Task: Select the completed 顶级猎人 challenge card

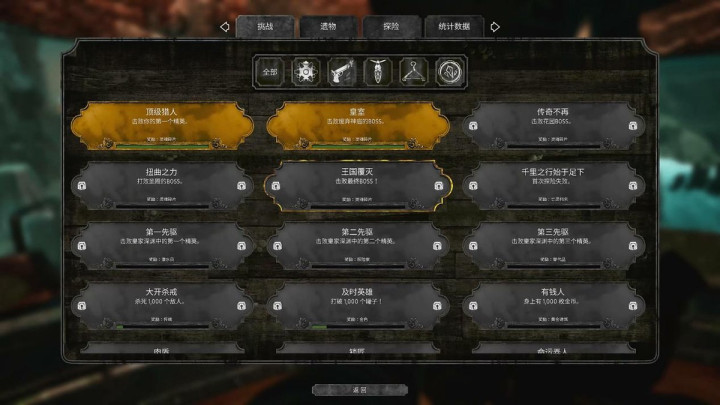Action: pyautogui.click(x=162, y=126)
